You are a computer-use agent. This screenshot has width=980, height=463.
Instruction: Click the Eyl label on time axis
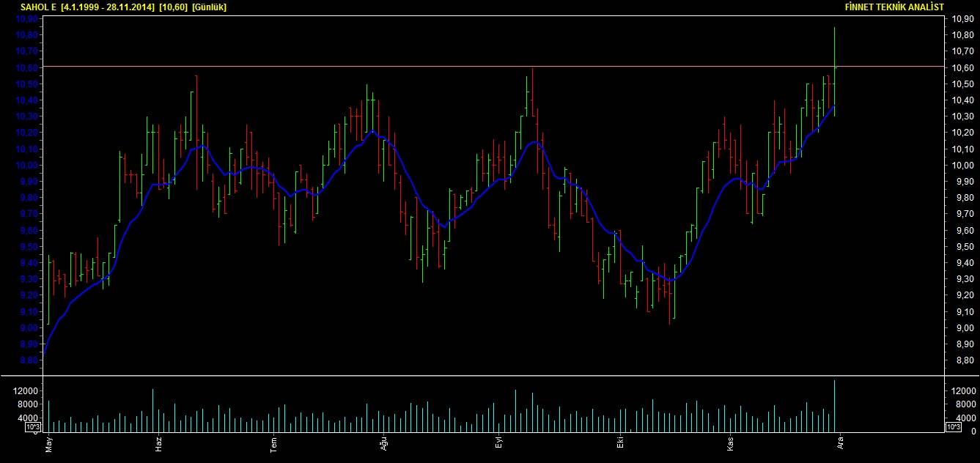click(498, 444)
